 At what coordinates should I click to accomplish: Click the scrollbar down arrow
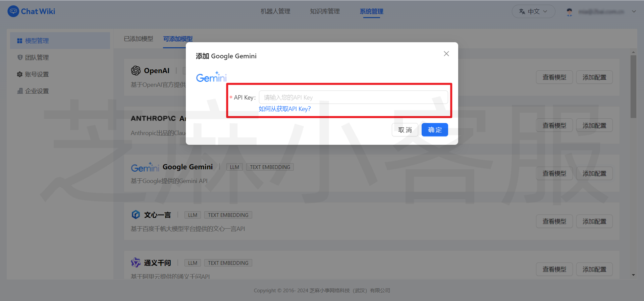633,275
